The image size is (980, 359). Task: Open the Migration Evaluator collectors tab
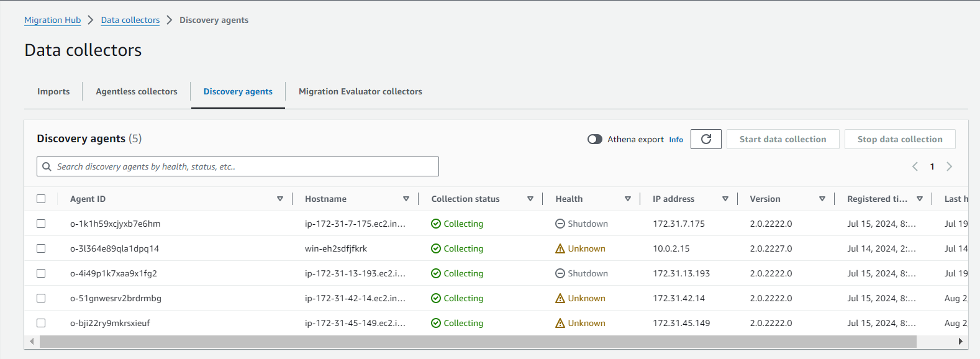pos(360,91)
